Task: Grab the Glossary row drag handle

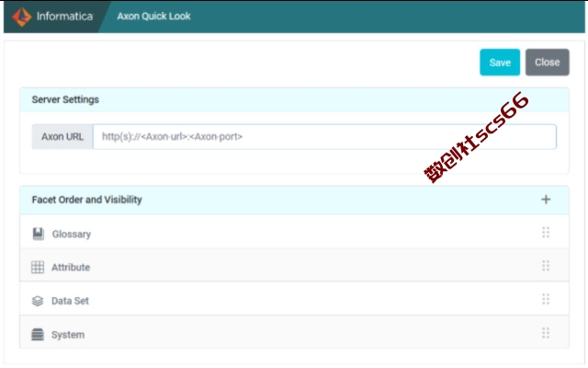Action: click(x=546, y=233)
